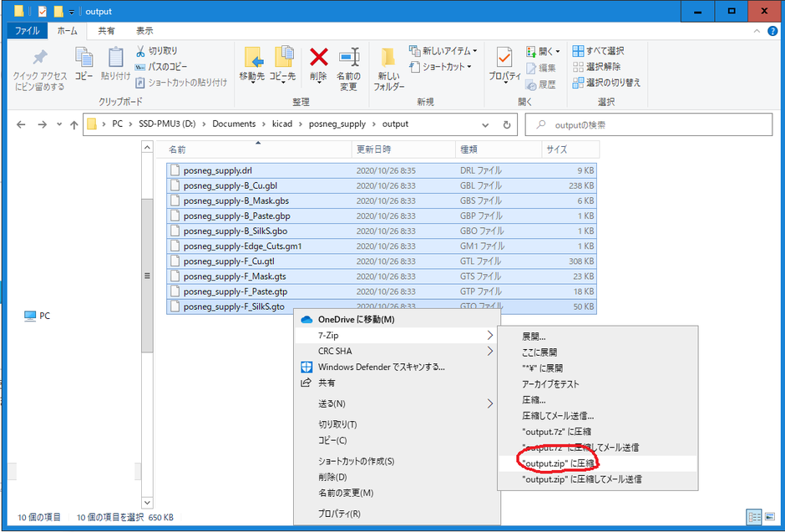This screenshot has width=785, height=532.
Task: Compress to output.zip and email
Action: (x=597, y=479)
